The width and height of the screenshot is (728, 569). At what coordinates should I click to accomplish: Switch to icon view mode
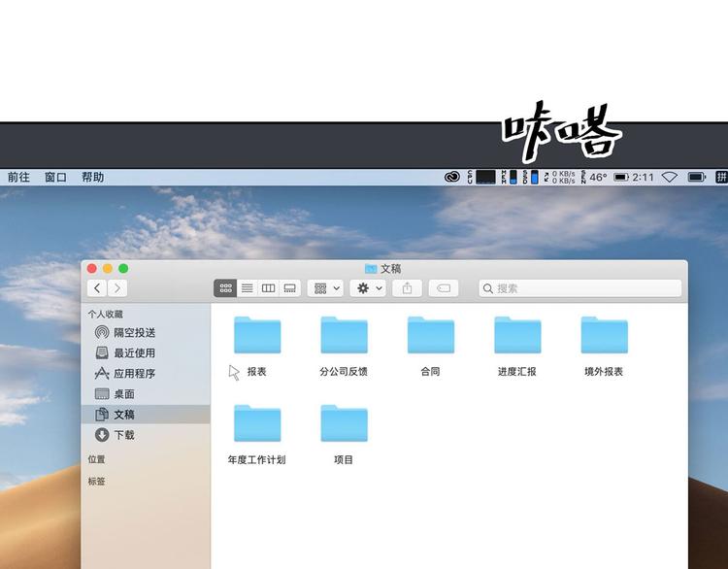(225, 288)
